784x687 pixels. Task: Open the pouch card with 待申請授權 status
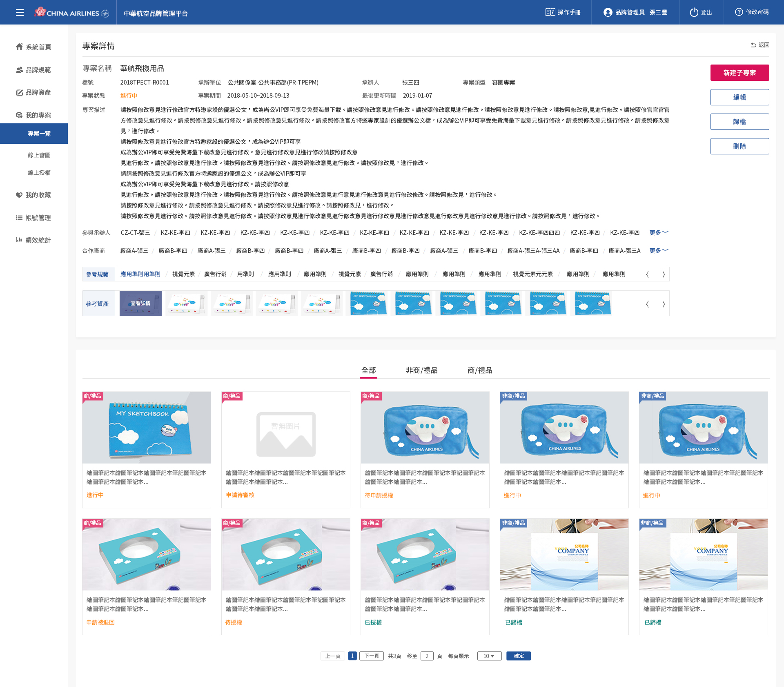point(425,449)
